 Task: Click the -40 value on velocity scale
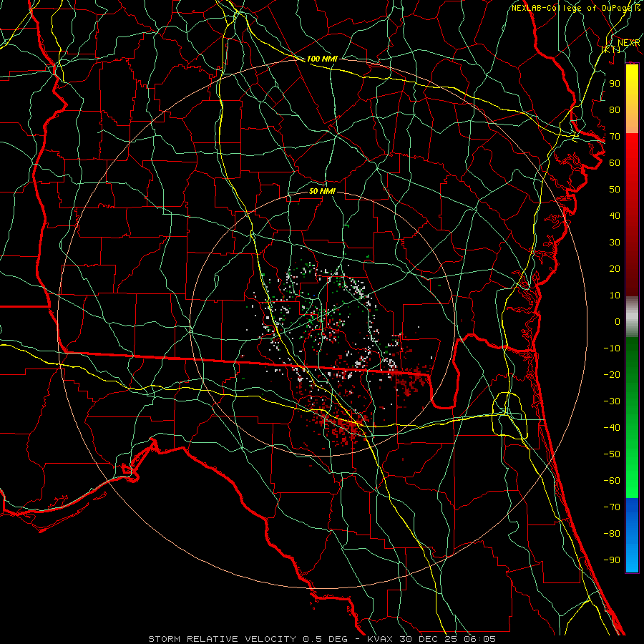[612, 428]
